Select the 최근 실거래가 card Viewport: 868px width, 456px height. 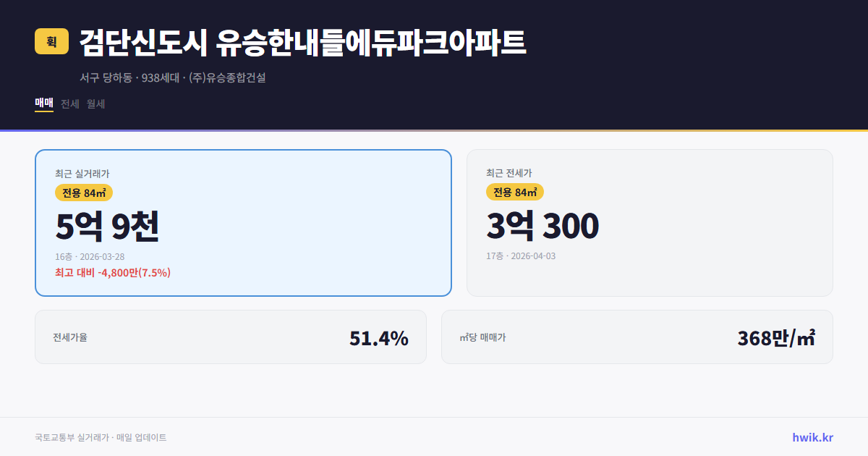click(242, 223)
